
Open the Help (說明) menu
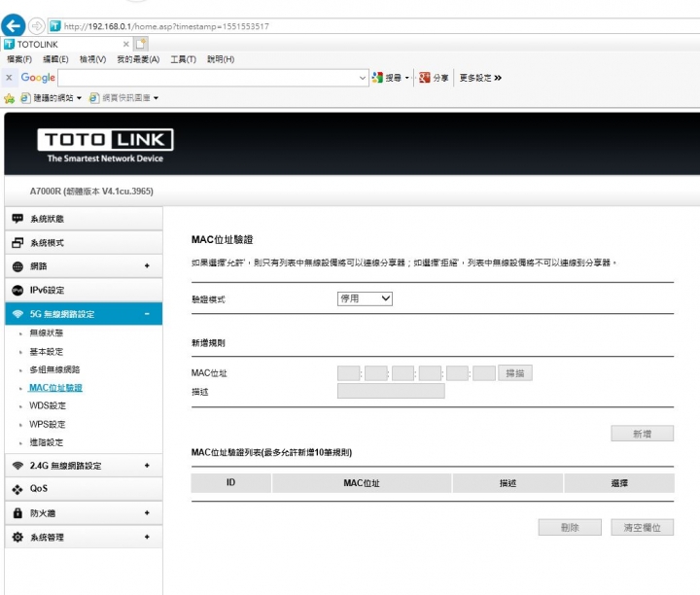tap(221, 59)
